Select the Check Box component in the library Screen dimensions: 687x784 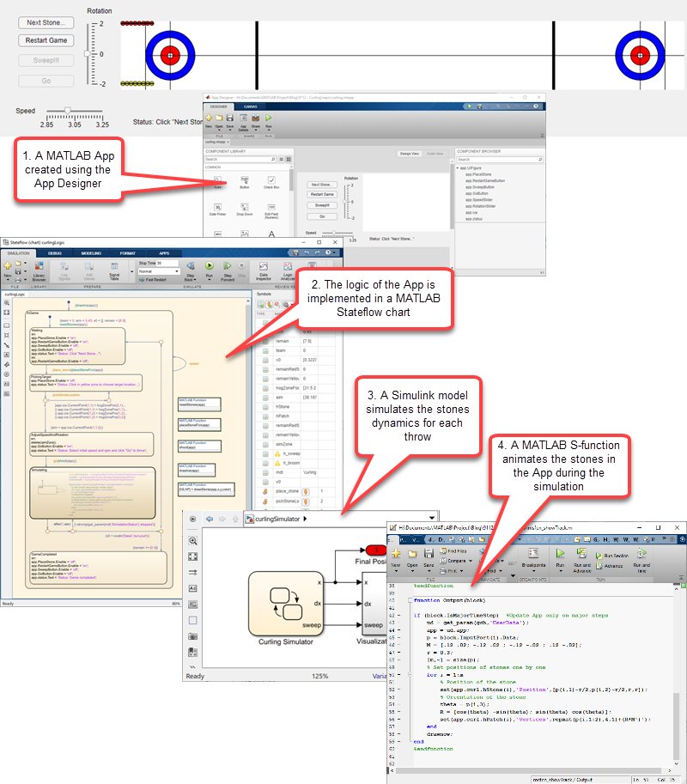(271, 182)
